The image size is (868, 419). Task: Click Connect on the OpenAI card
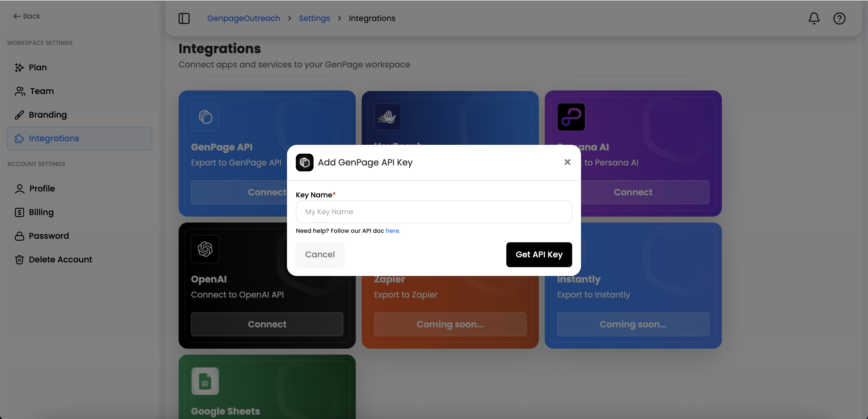(267, 324)
